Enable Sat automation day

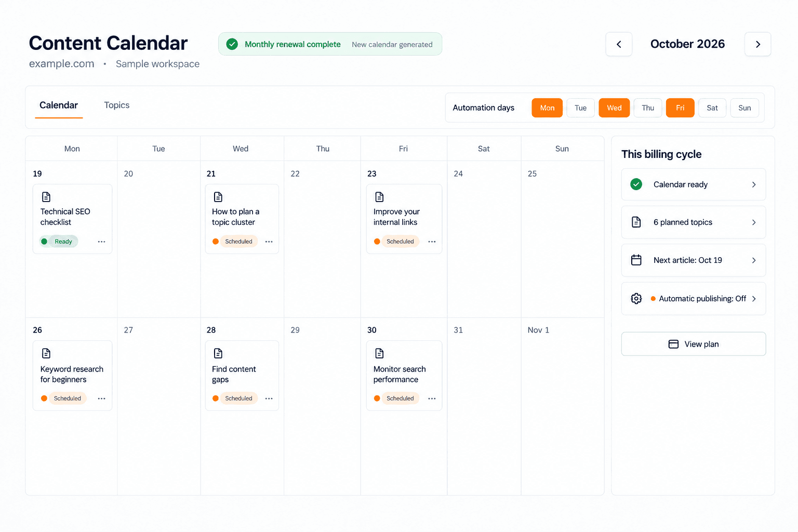(x=712, y=108)
